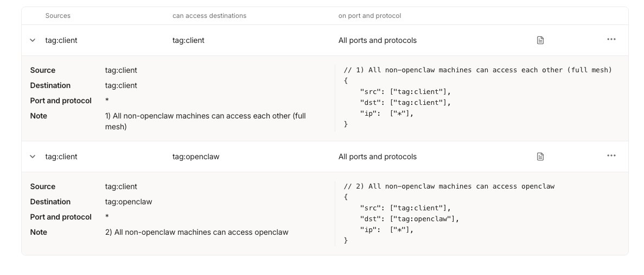Click the Sources column header
The image size is (644, 275).
click(x=58, y=16)
